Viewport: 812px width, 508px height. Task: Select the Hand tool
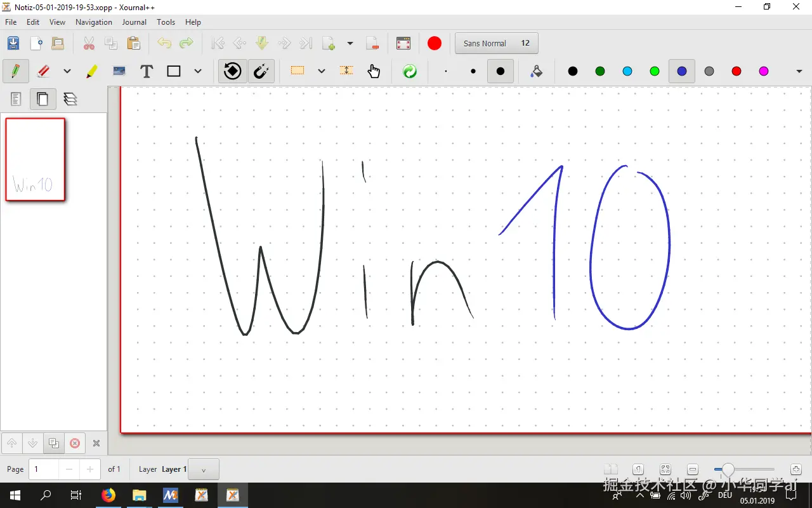(x=374, y=71)
